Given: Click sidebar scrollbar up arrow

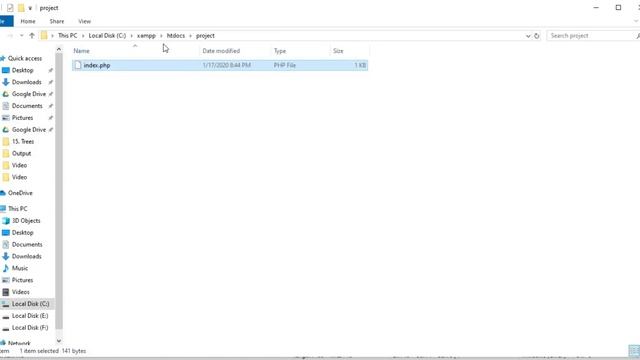Looking at the screenshot, I should [59, 49].
